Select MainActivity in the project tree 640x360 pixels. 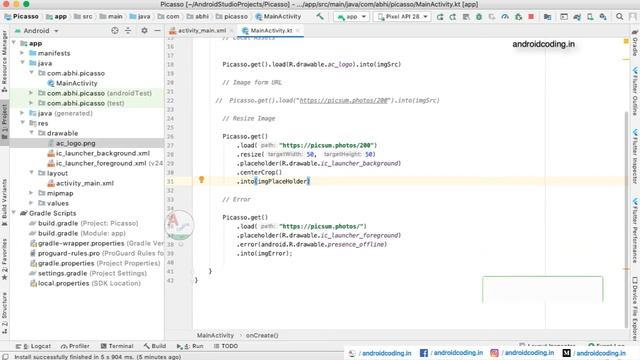tap(77, 83)
